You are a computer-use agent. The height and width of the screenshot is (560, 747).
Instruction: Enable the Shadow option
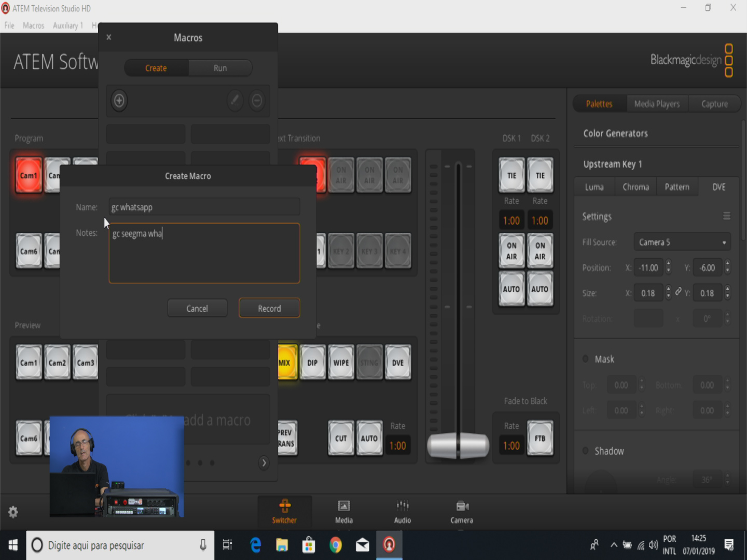586,451
